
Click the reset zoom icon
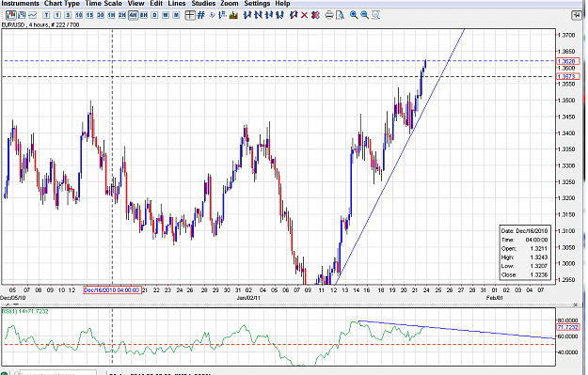pyautogui.click(x=375, y=15)
